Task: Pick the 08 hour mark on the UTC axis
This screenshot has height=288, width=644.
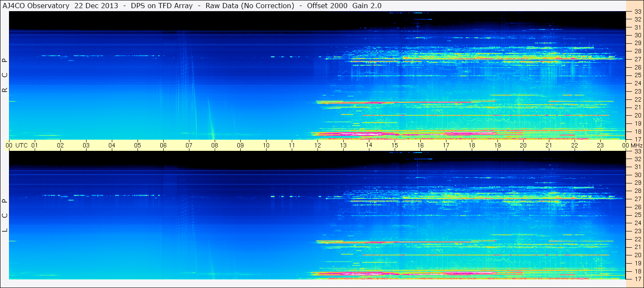Action: point(215,145)
